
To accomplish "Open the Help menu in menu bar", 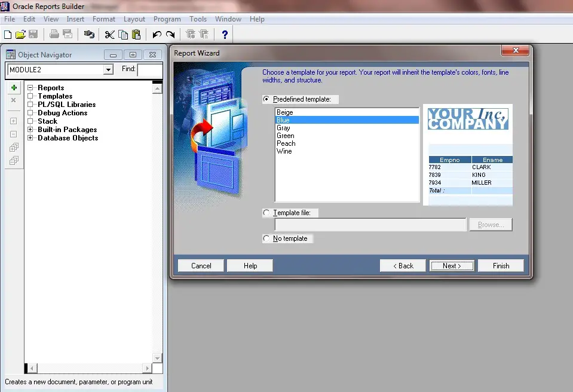I will 257,19.
